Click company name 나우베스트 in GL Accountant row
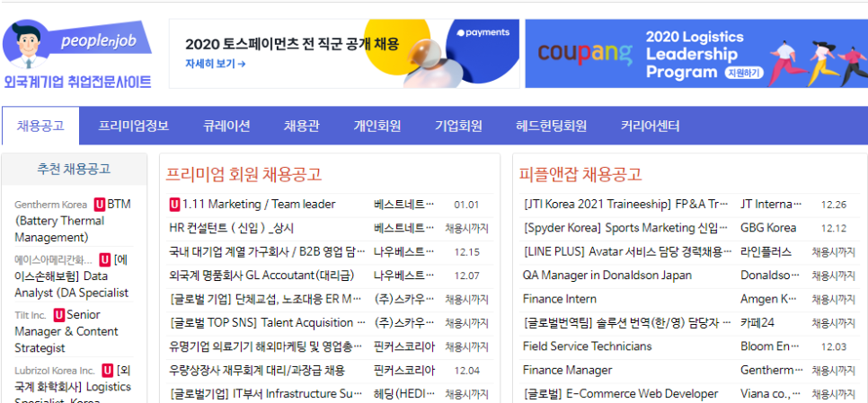The image size is (868, 403). [404, 276]
